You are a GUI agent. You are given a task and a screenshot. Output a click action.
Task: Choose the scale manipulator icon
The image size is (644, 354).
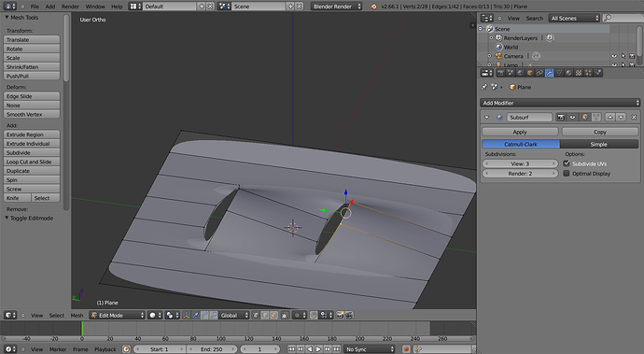214,316
